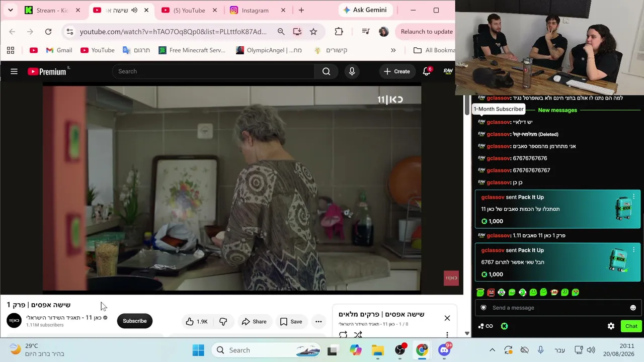The height and width of the screenshot is (362, 644).
Task: Subscribe to the כאן 11 channel
Action: click(x=134, y=321)
